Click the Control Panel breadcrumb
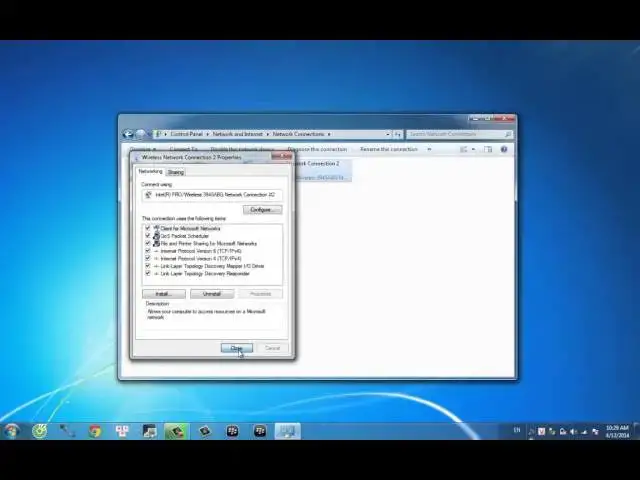640x480 pixels. [187, 134]
